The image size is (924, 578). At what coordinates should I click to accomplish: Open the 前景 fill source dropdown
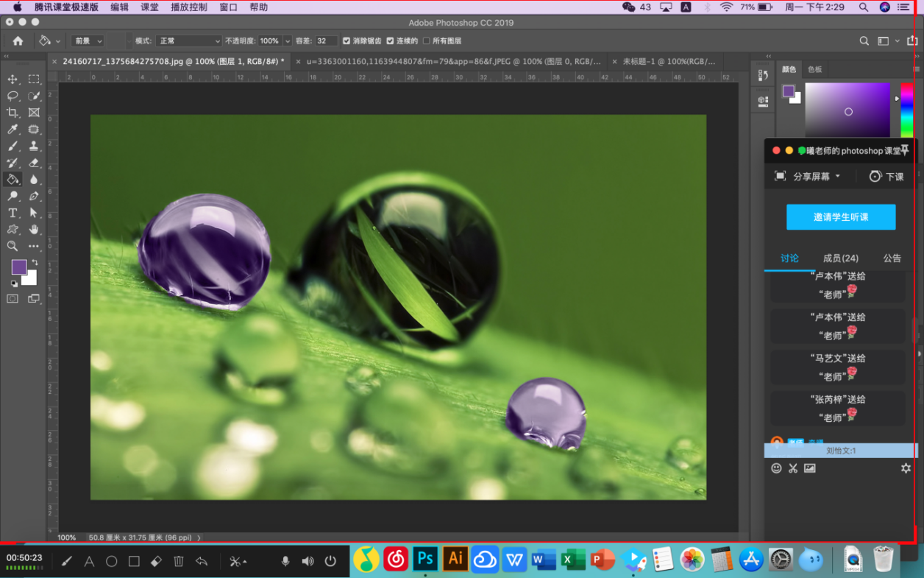click(88, 41)
